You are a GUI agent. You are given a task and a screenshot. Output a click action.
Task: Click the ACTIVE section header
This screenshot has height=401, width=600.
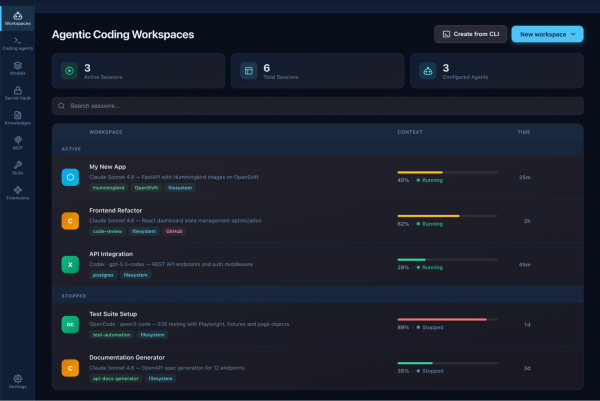coord(71,149)
